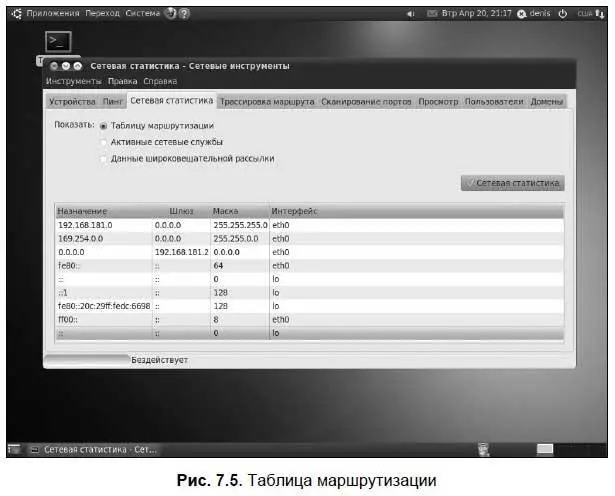Open the denis user status indicator
The height and width of the screenshot is (496, 615).
pos(534,14)
